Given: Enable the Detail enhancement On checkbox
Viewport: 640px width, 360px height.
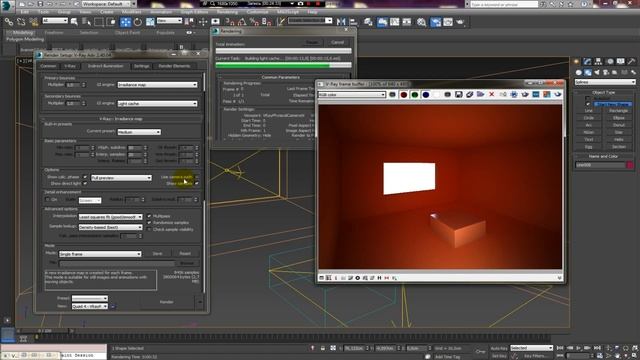Looking at the screenshot, I should (47, 200).
